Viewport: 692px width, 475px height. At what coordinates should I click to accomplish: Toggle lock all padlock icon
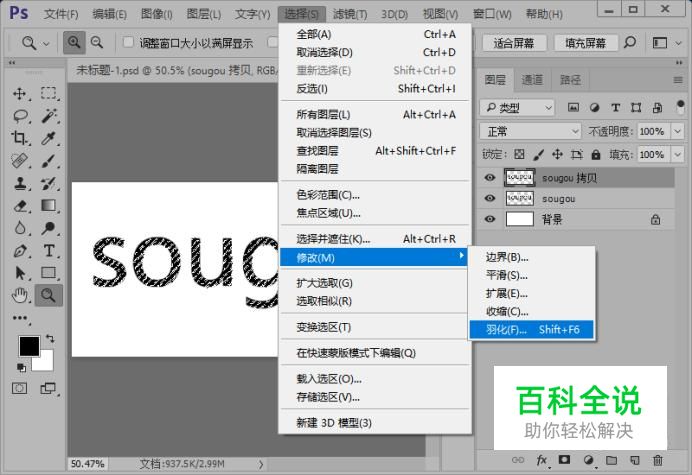(596, 154)
